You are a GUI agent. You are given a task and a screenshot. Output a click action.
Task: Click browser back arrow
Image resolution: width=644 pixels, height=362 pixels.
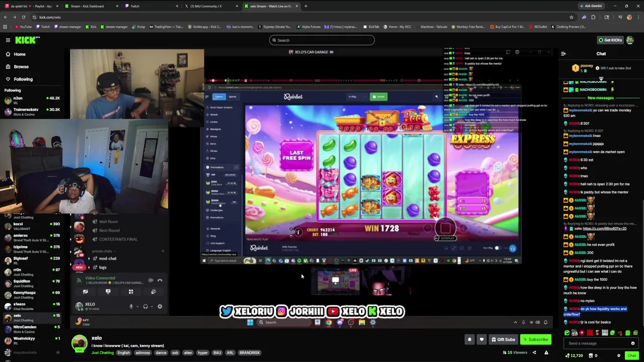(x=5, y=17)
